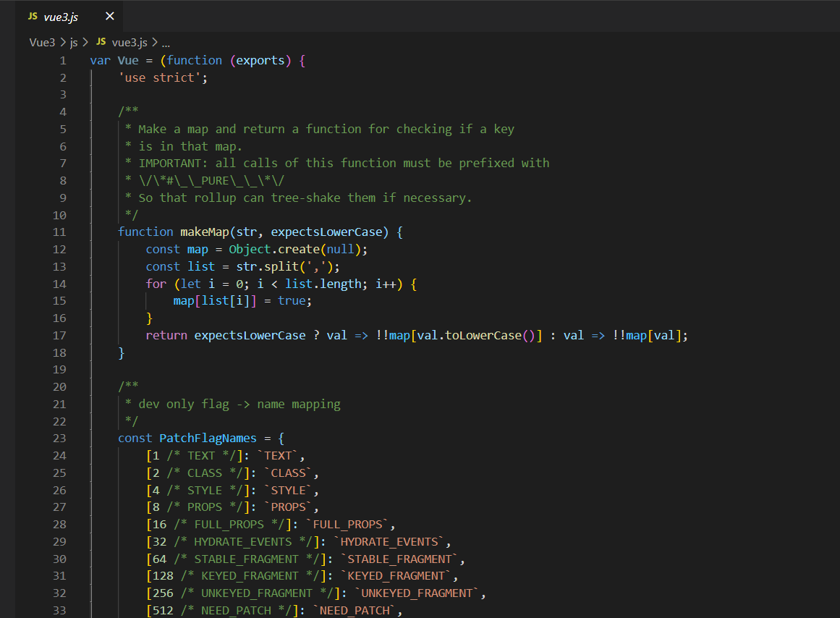Click the `HYDRATE_EVENTS` string on line 29
The height and width of the screenshot is (618, 840).
point(389,542)
